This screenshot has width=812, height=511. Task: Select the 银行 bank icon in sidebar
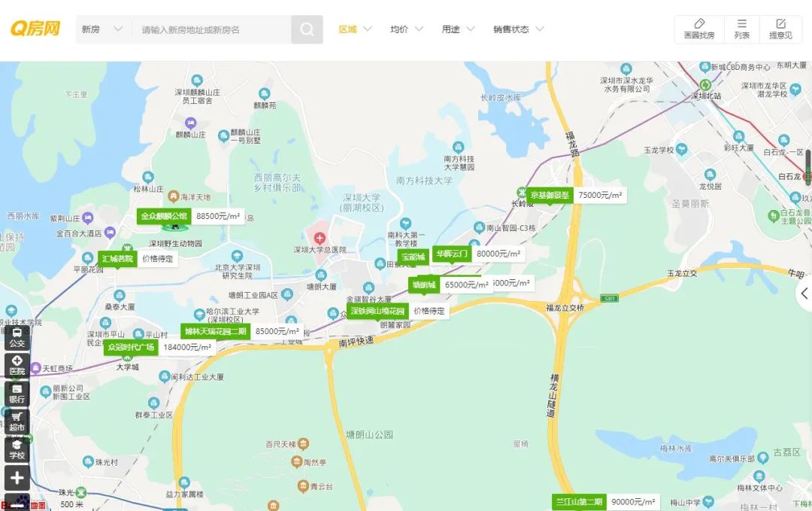click(17, 392)
